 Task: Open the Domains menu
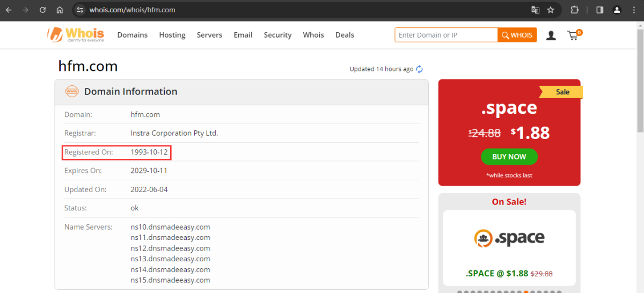coord(132,35)
